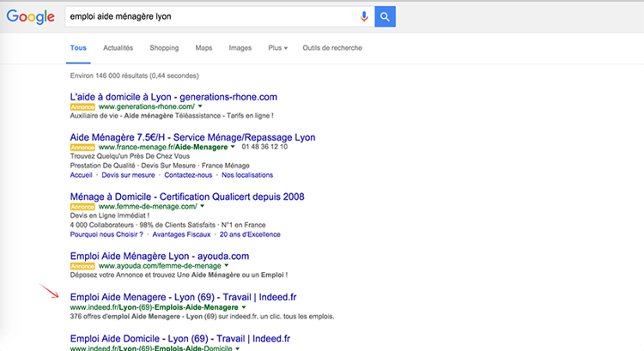Expand arrow next to france-menage.fr URL
The image size is (644, 351).
tap(233, 147)
